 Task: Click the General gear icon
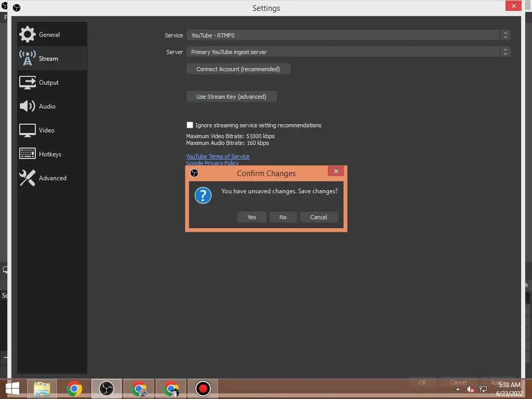27,34
